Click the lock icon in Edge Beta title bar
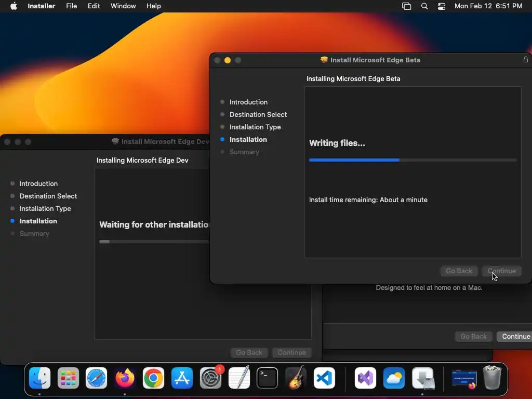This screenshot has width=532, height=399. coord(526,60)
